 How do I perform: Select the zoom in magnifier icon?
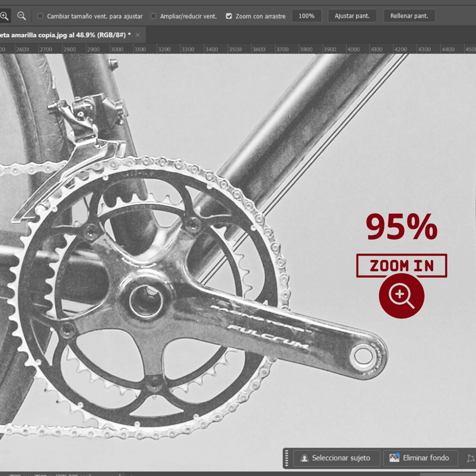(x=4, y=16)
